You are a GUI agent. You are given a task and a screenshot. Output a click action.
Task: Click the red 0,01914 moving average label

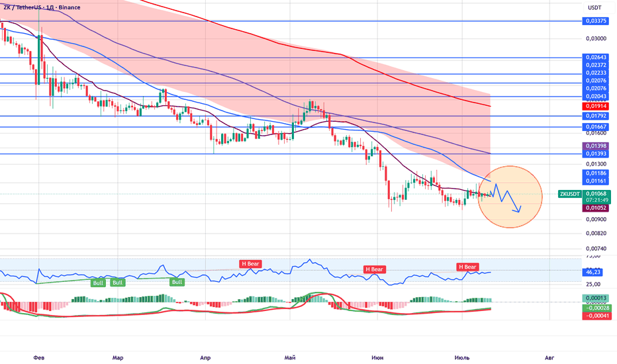[596, 107]
